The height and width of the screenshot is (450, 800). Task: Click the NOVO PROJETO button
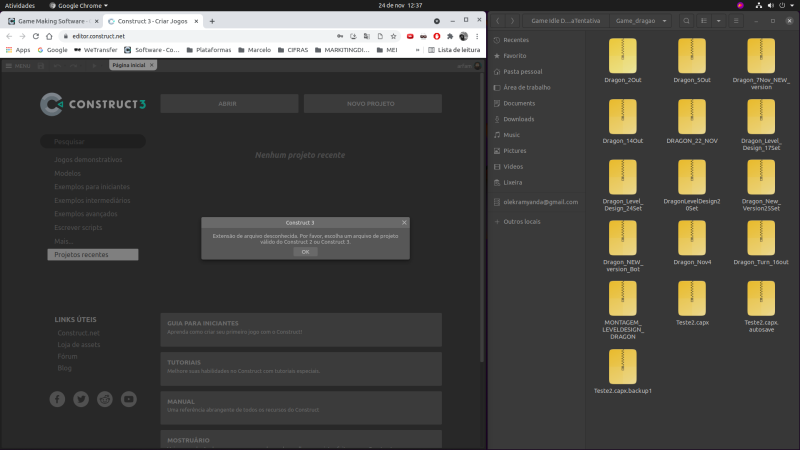pyautogui.click(x=372, y=104)
